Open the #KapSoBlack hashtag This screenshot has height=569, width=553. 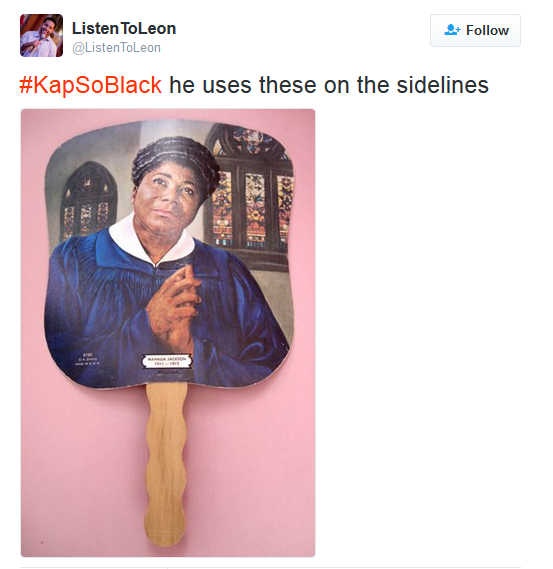pyautogui.click(x=90, y=85)
